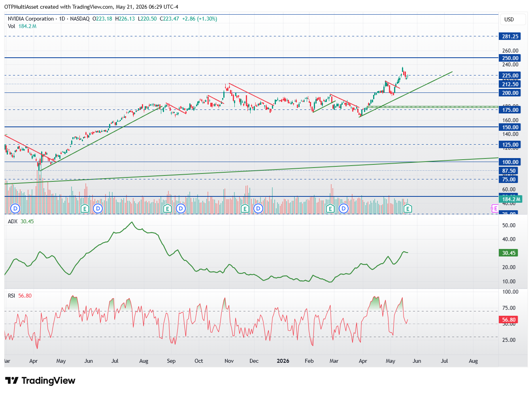Click the low price L220.50

point(147,19)
